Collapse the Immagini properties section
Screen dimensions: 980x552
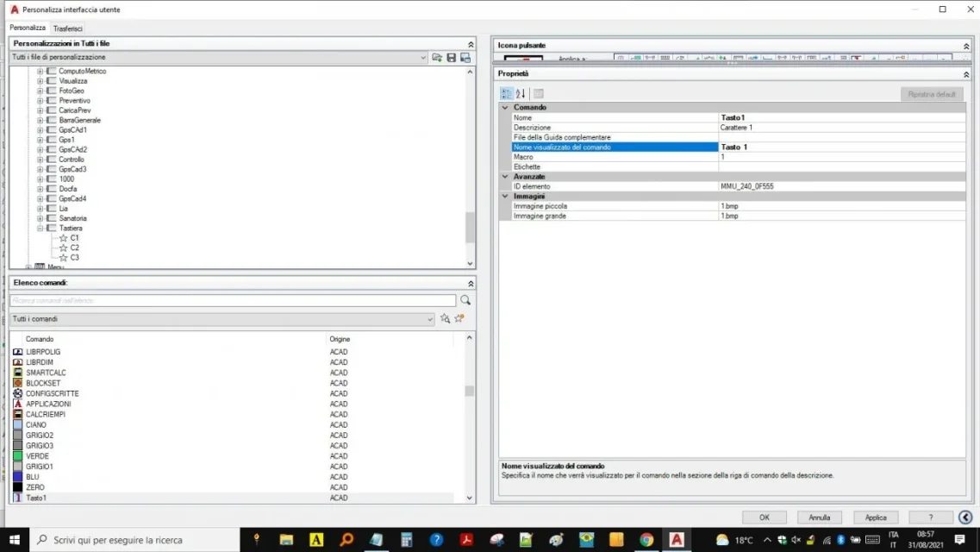tap(505, 197)
